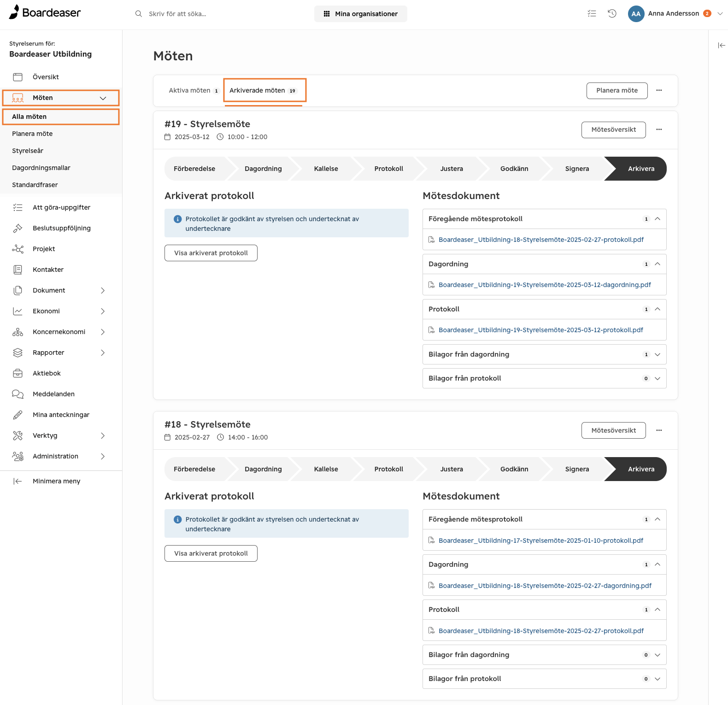Open the 19-Styrelsemöte-2025-03-12-dagordning.pdf file
Viewport: 728px width, 705px height.
coord(545,285)
